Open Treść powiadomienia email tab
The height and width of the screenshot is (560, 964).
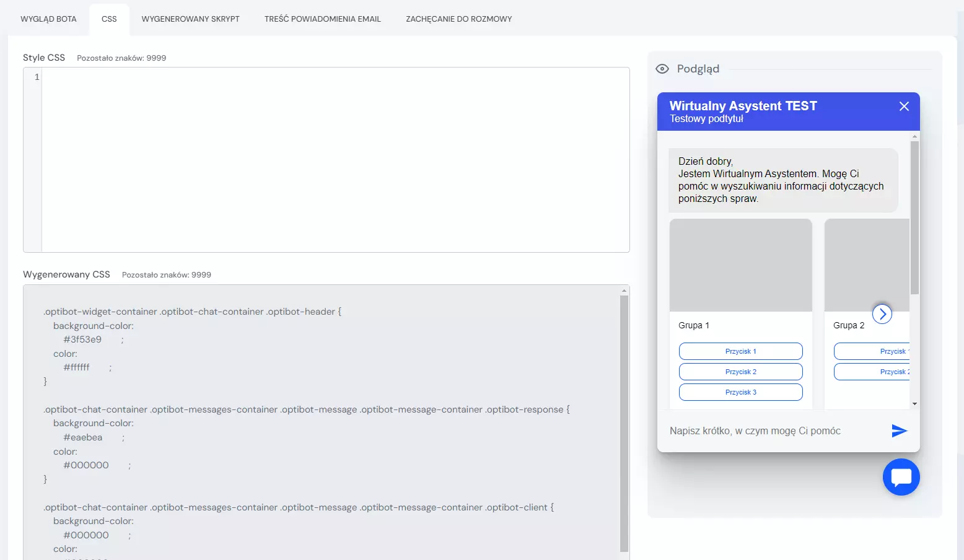tap(322, 19)
